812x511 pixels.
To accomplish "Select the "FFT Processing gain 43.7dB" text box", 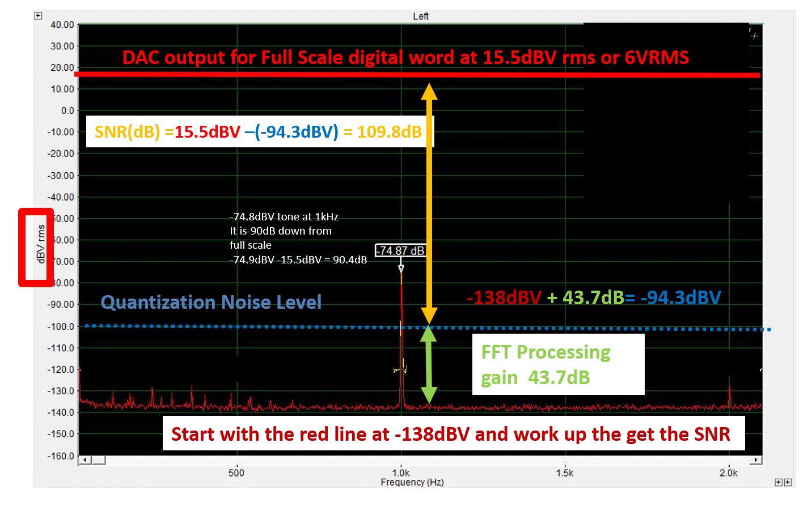I will 558,364.
